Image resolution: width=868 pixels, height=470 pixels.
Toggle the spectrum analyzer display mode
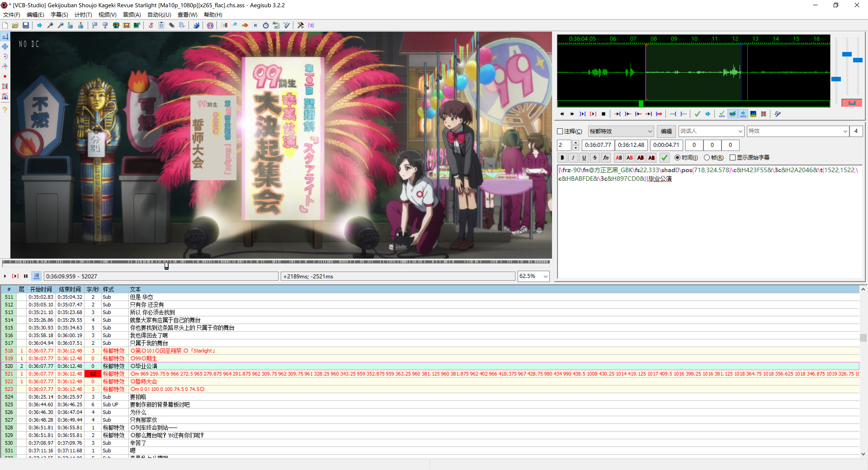pos(753,114)
